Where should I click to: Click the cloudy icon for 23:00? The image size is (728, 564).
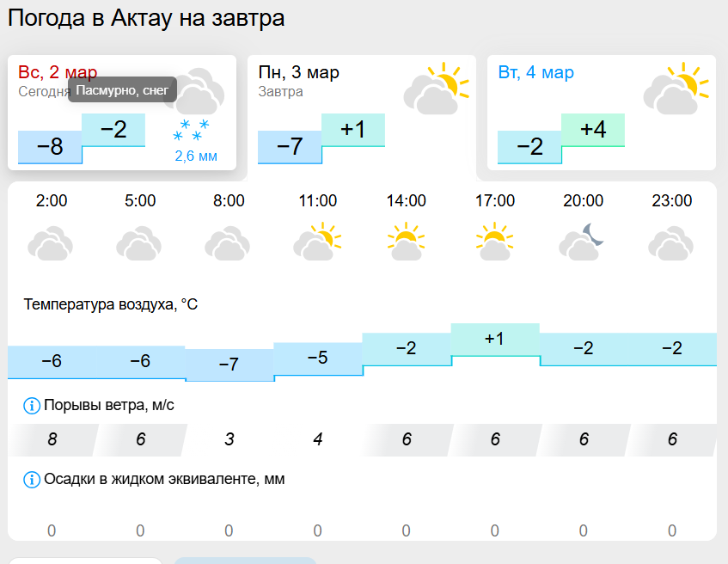click(x=671, y=243)
